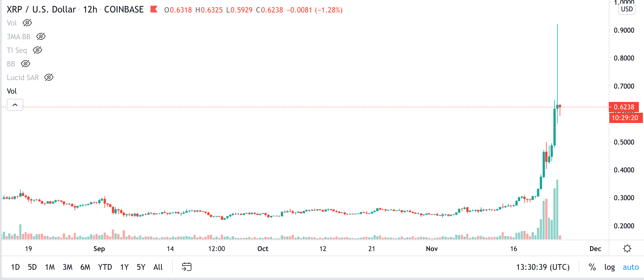644x280 pixels.
Task: Hide the TI Seq indicator
Action: [37, 50]
